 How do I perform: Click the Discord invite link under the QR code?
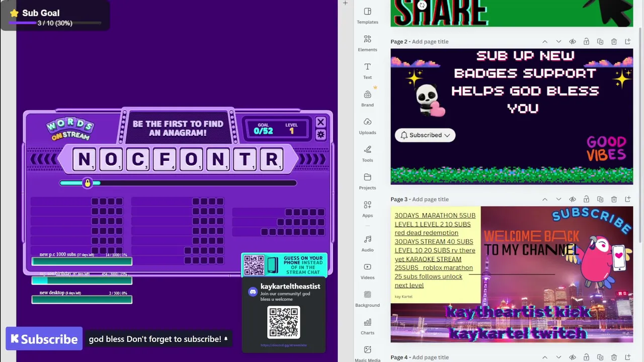tap(284, 345)
